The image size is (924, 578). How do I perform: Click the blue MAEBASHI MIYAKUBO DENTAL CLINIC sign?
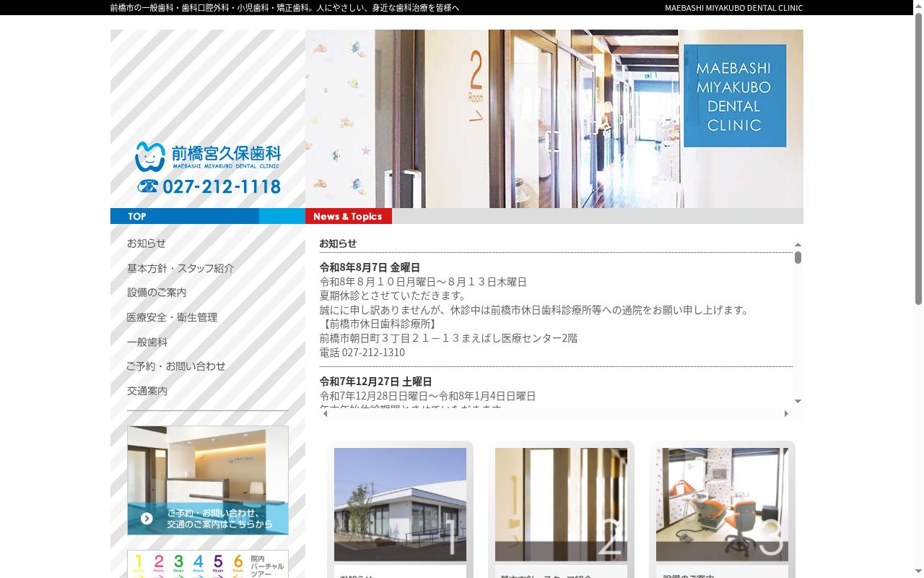click(x=734, y=96)
